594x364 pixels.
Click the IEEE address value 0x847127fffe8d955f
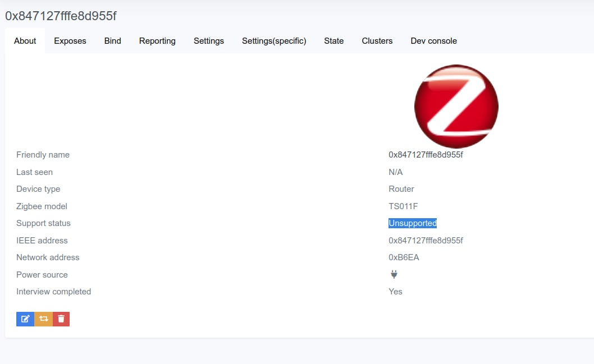pos(426,241)
